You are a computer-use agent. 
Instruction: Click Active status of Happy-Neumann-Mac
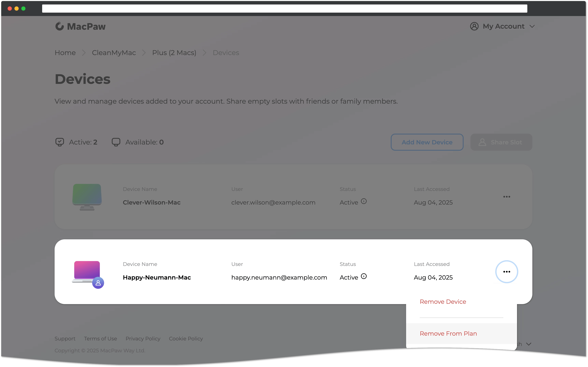(x=349, y=278)
